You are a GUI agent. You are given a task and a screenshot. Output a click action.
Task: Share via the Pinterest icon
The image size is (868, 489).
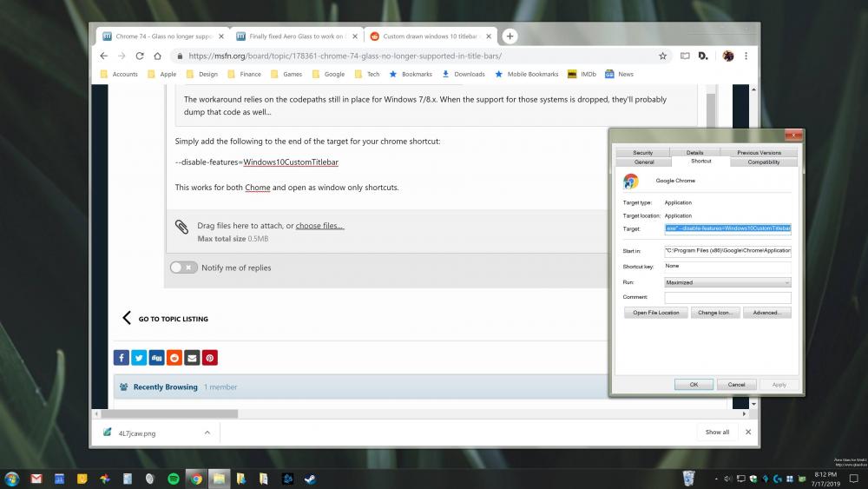click(x=210, y=357)
